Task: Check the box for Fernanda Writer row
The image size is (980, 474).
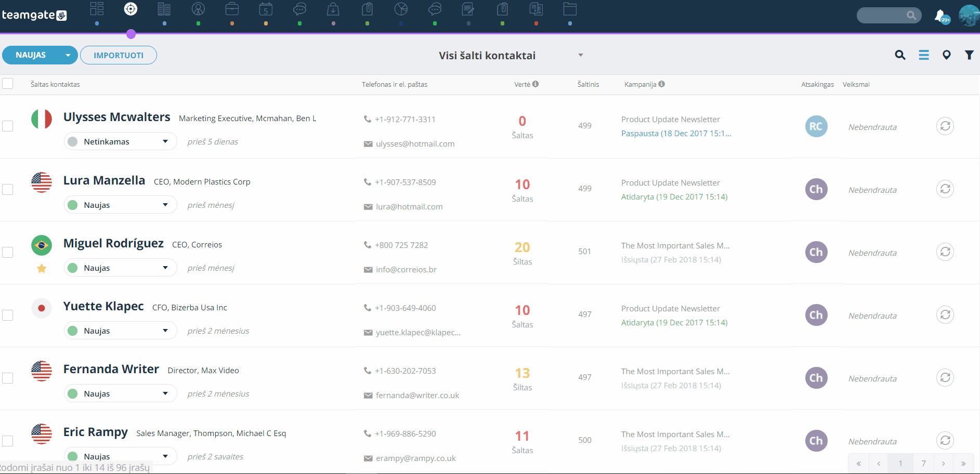Action: pyautogui.click(x=8, y=378)
